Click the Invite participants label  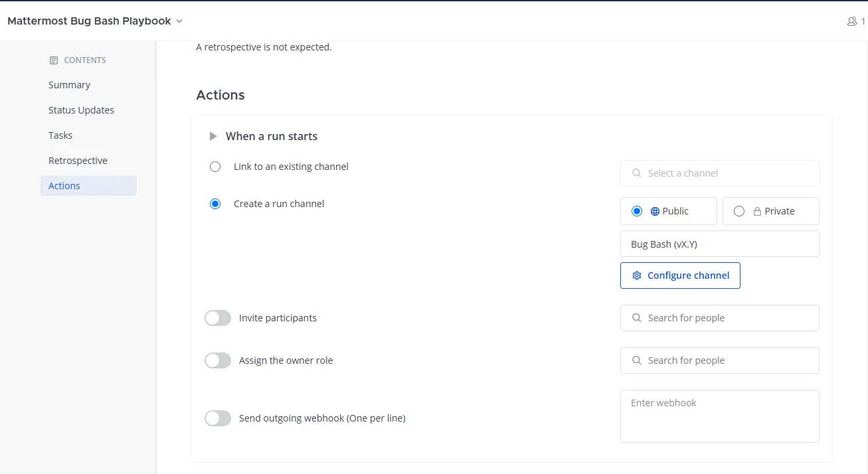click(278, 318)
